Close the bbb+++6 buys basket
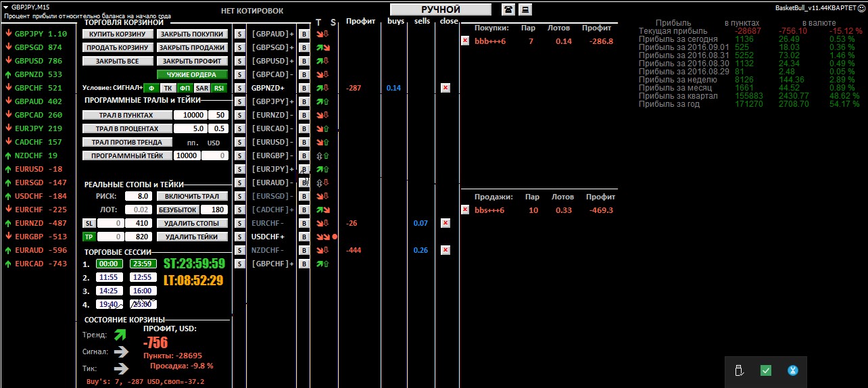 (464, 41)
